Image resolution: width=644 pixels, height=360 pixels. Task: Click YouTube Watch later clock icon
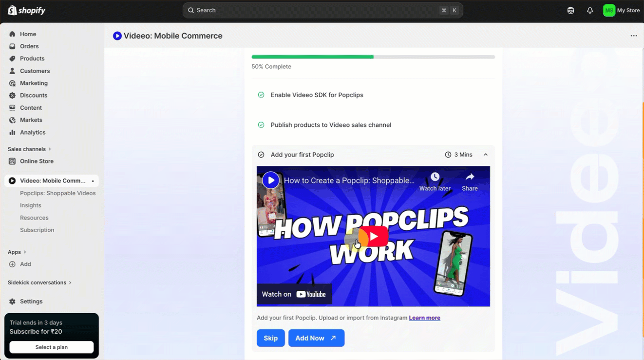435,178
